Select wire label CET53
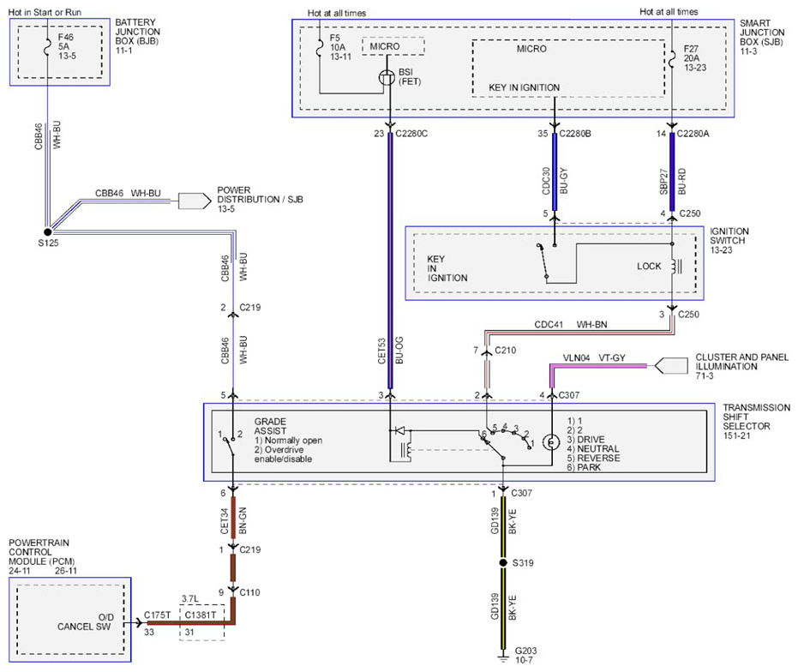 (x=381, y=351)
